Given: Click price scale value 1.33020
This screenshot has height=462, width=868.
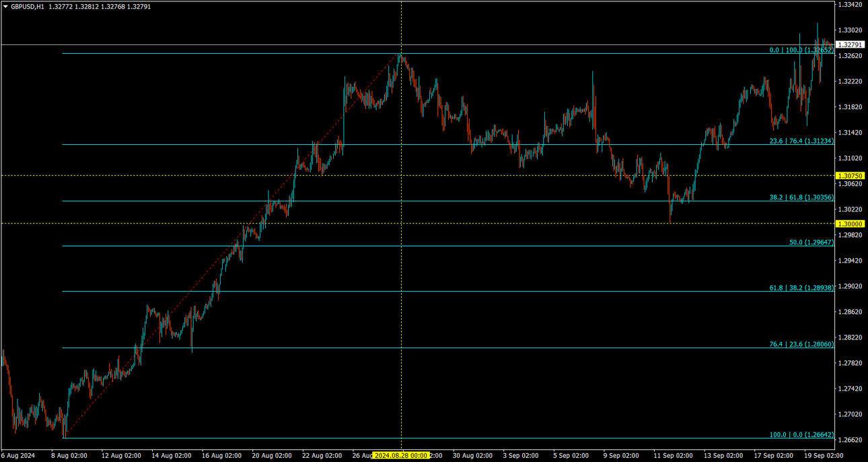Looking at the screenshot, I should [851, 30].
